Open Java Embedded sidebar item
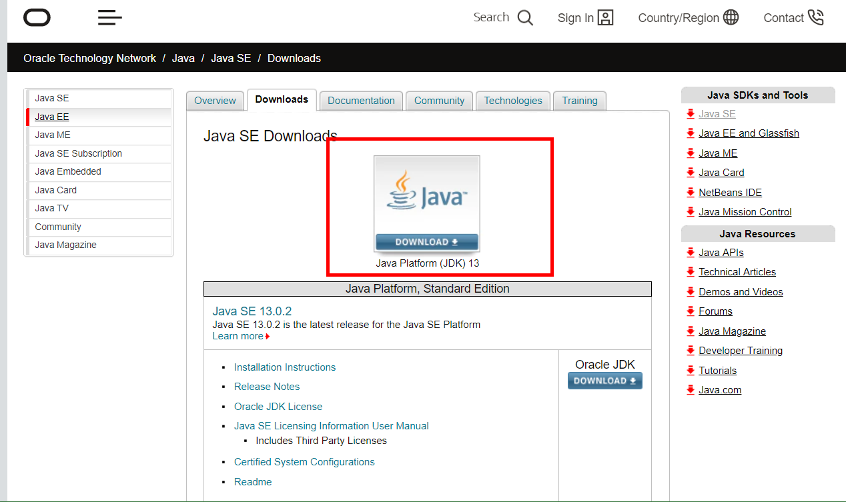The height and width of the screenshot is (504, 846). pos(99,172)
